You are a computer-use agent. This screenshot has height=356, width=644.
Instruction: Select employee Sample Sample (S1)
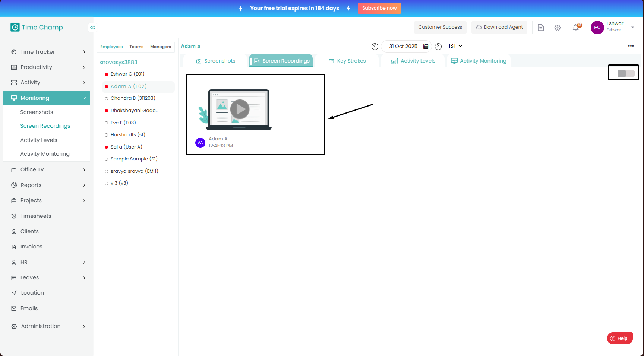134,159
